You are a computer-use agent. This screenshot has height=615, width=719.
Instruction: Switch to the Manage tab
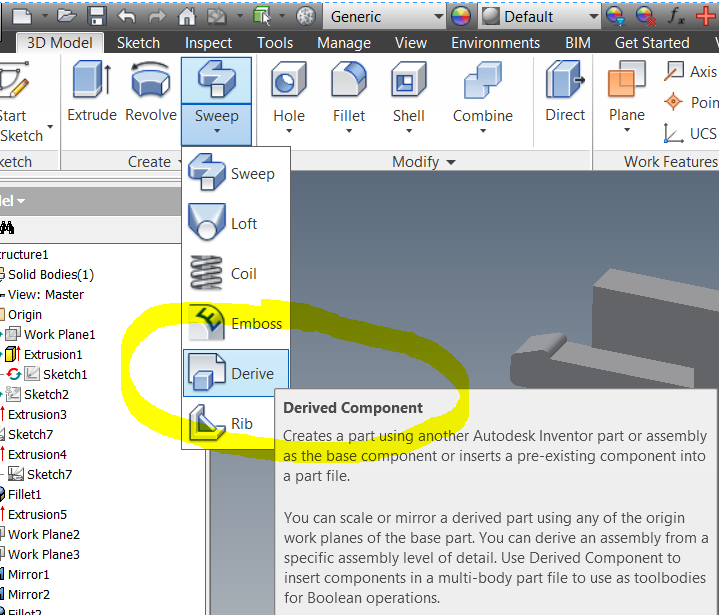click(344, 43)
